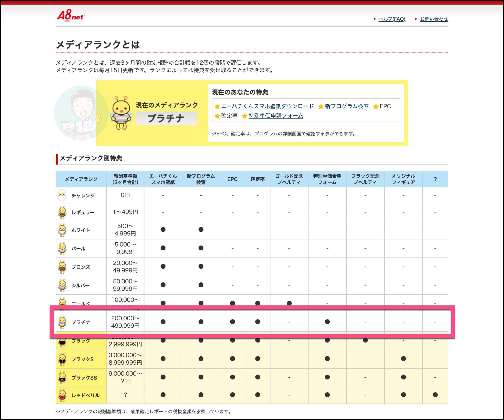
Task: Click the ゴールド記念ノベルティ column header
Action: pyautogui.click(x=289, y=179)
